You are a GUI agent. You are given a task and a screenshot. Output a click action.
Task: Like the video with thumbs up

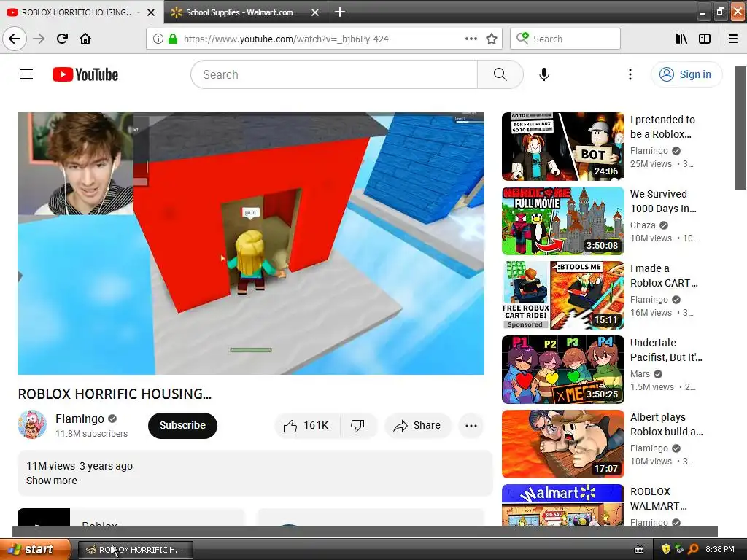click(307, 425)
